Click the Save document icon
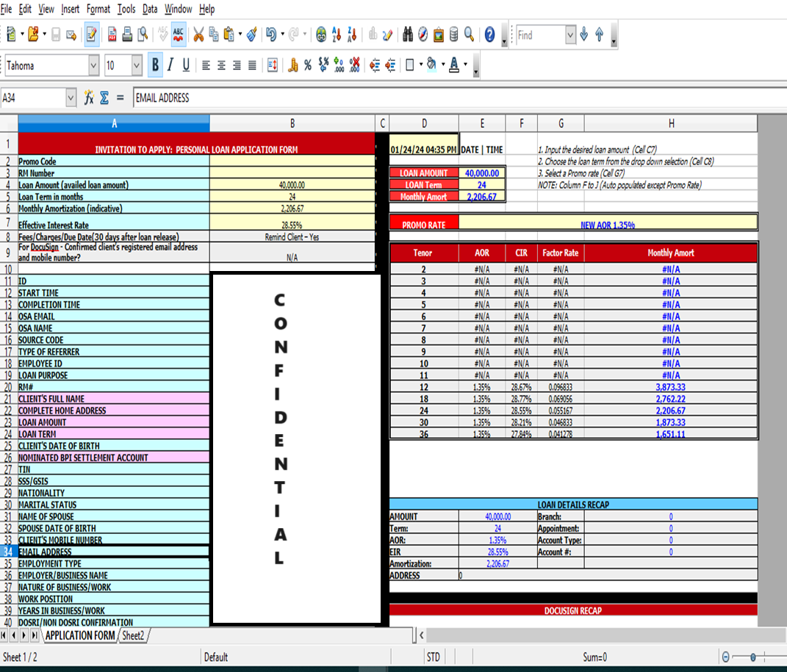The image size is (787, 672). click(56, 35)
